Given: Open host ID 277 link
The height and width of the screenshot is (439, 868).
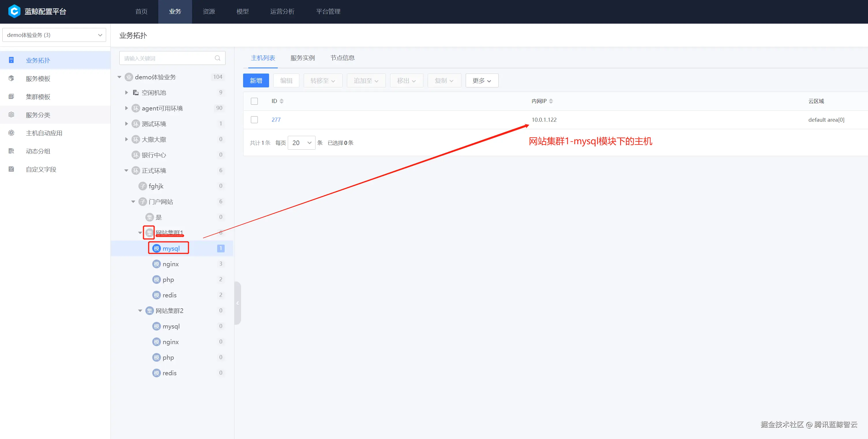Looking at the screenshot, I should point(276,120).
